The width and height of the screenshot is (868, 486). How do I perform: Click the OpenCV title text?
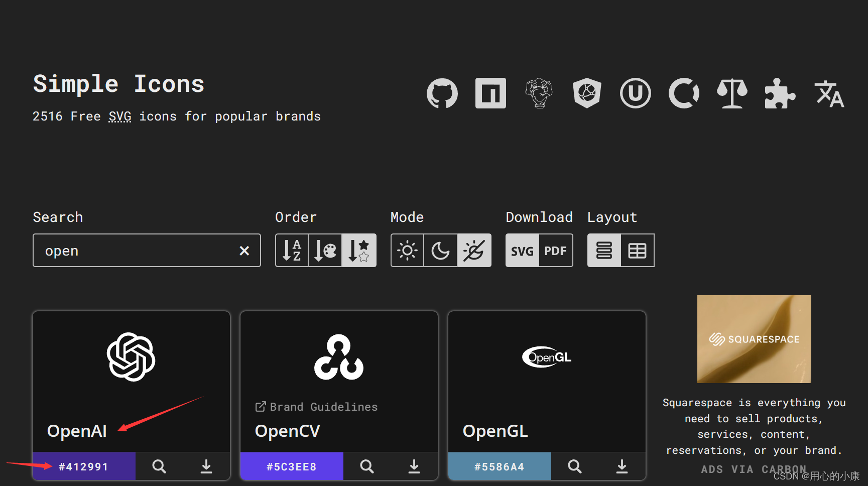288,431
